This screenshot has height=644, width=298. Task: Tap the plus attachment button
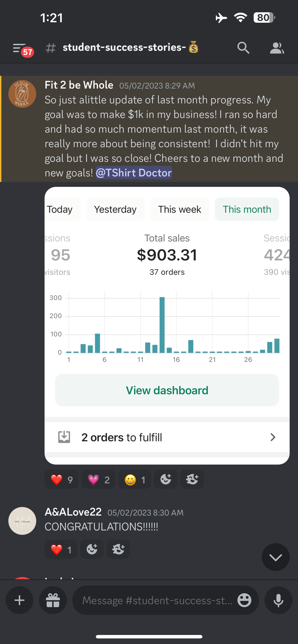(19, 600)
